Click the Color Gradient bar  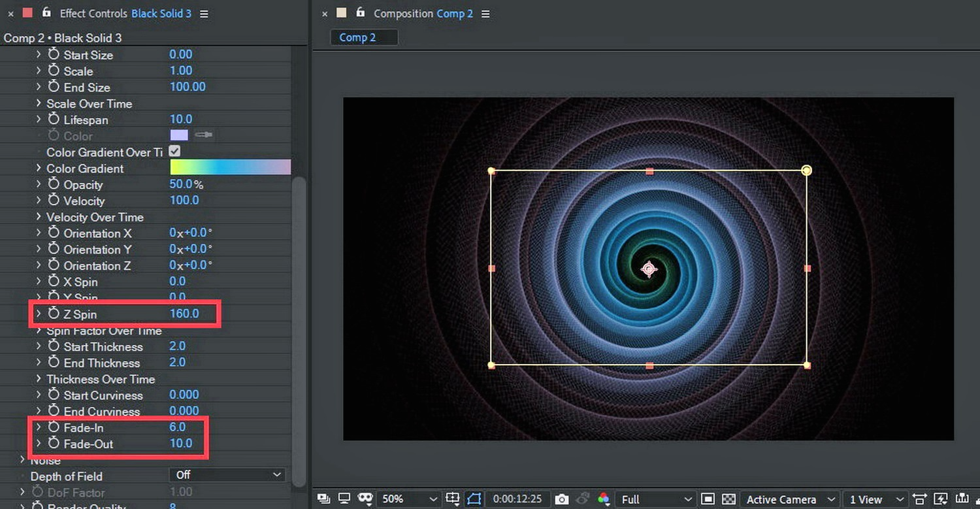click(230, 167)
